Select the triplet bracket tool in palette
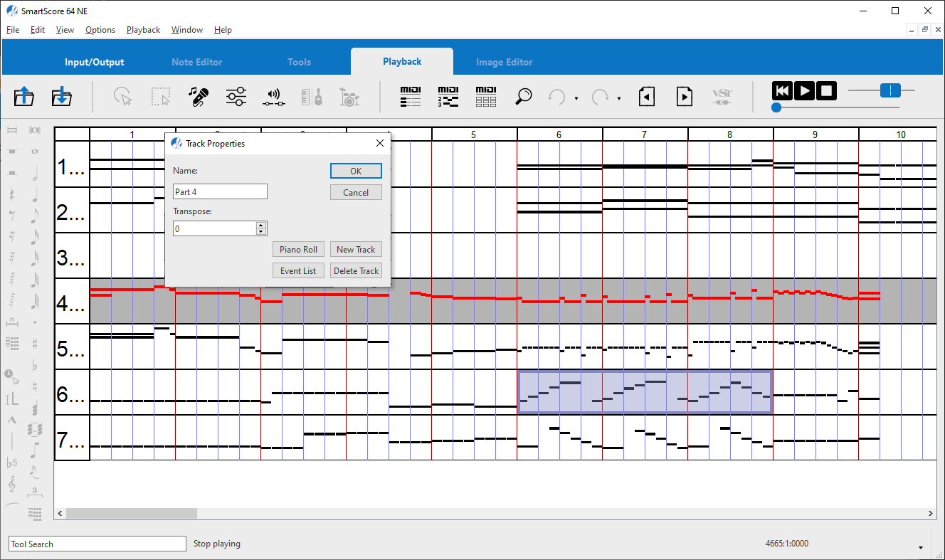Viewport: 945px width, 560px height. (x=34, y=492)
